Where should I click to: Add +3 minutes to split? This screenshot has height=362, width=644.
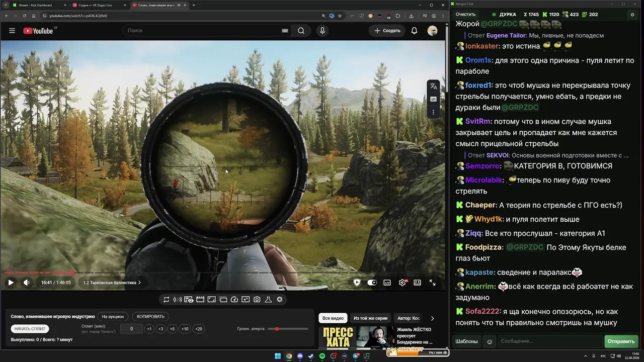pyautogui.click(x=160, y=329)
